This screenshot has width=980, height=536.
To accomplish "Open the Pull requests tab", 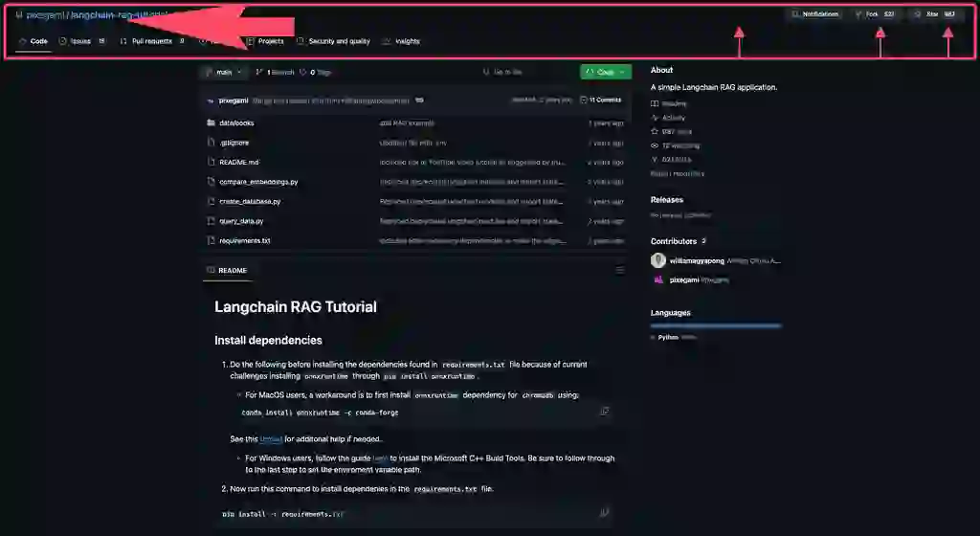I will click(x=152, y=41).
